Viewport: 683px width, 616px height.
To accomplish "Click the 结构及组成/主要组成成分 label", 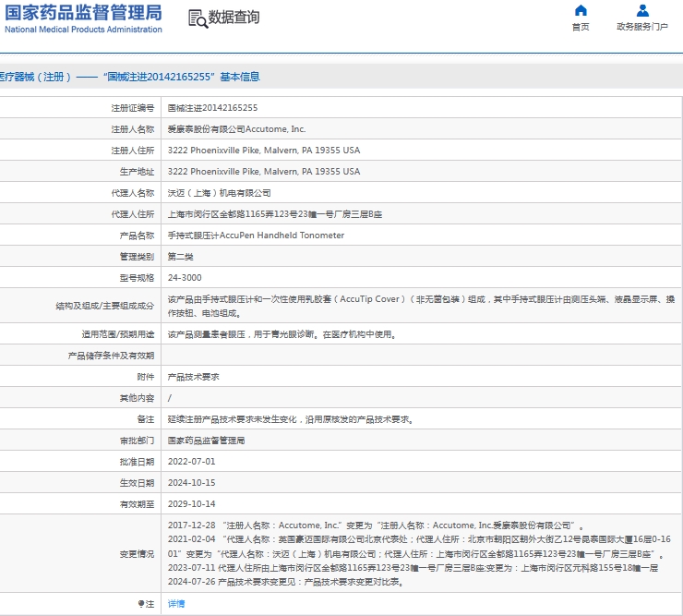I will 105,306.
